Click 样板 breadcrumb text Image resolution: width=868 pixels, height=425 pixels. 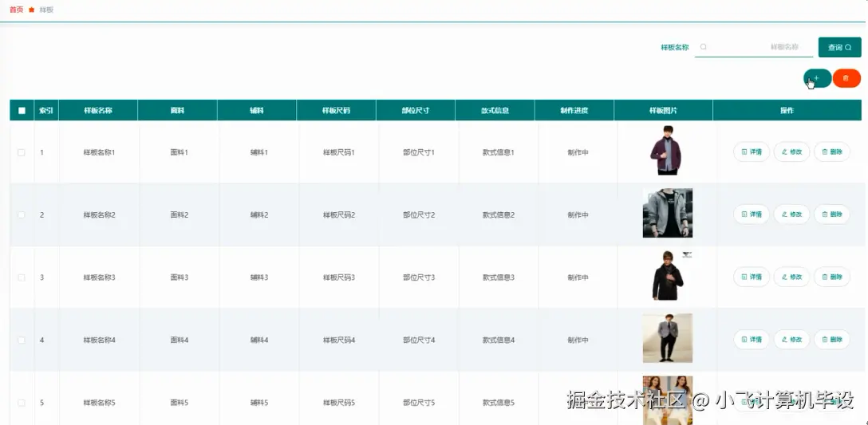click(x=46, y=10)
